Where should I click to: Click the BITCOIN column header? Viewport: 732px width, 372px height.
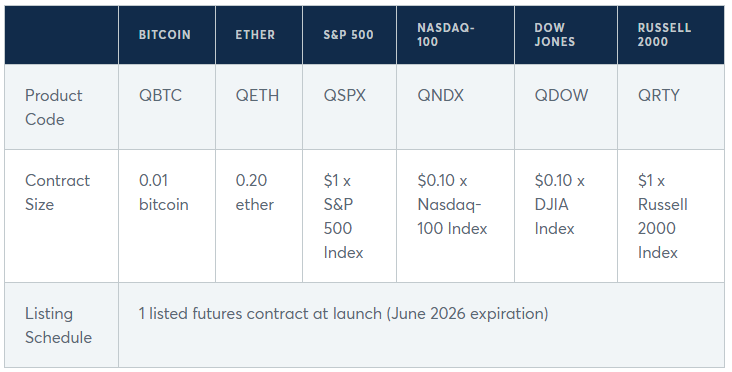point(165,35)
